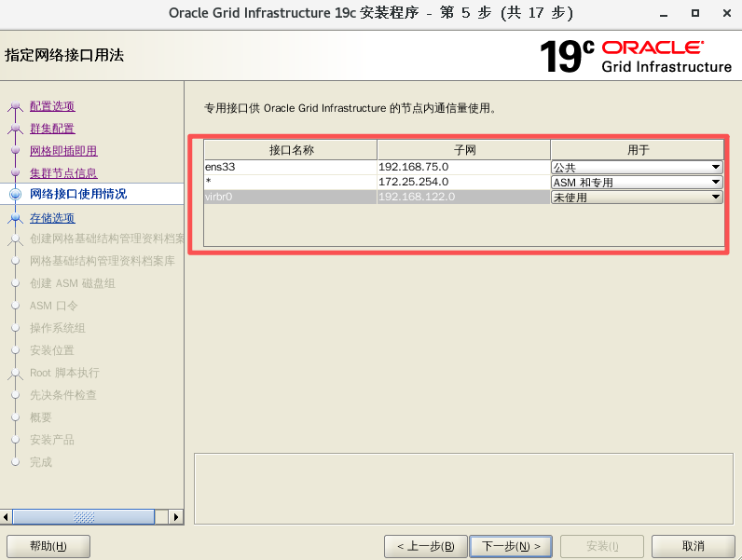
Task: Go to the 群集配置 step
Action: coord(52,129)
